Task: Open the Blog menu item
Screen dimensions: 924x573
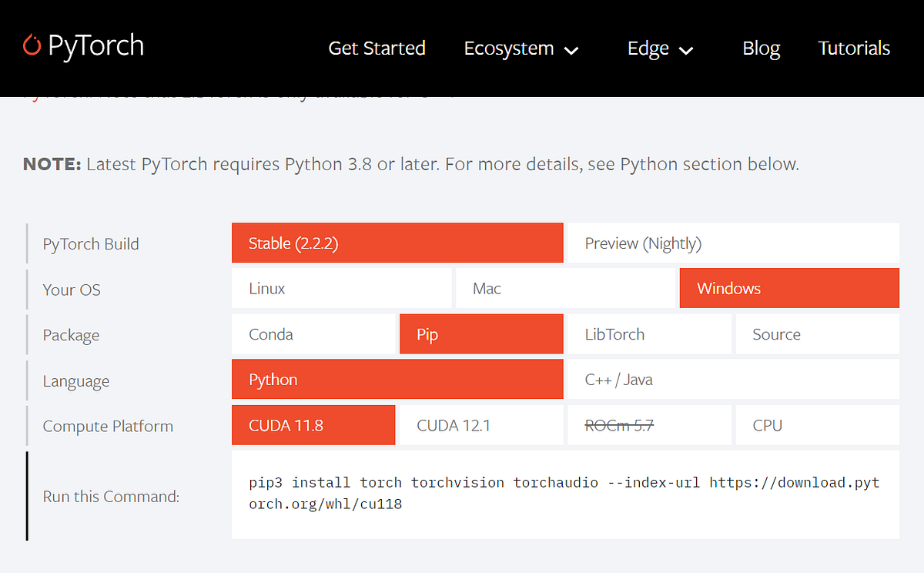Action: (x=761, y=49)
